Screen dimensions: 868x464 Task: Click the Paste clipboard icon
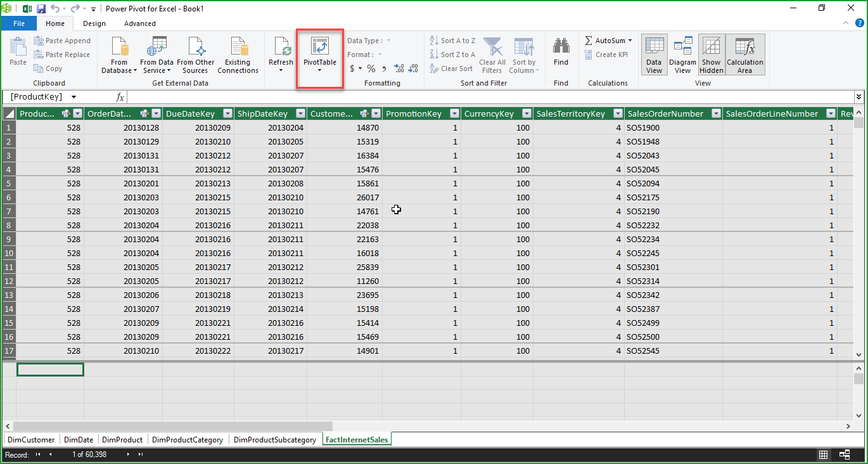18,46
